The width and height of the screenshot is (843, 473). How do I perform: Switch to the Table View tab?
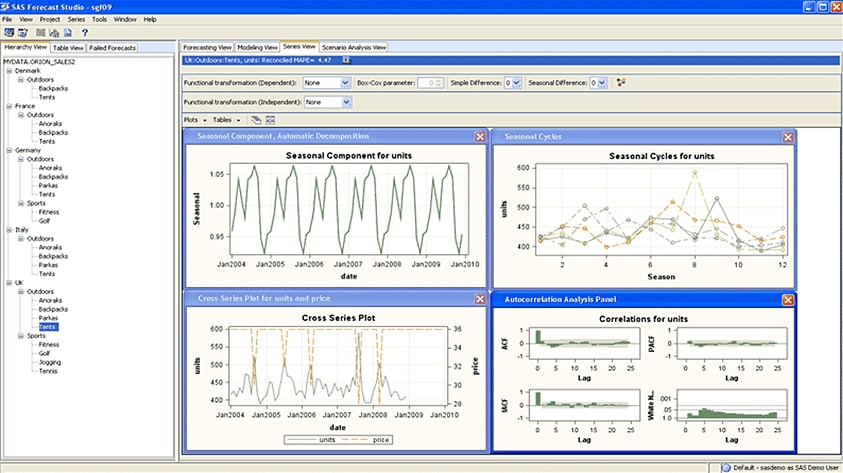pyautogui.click(x=68, y=48)
